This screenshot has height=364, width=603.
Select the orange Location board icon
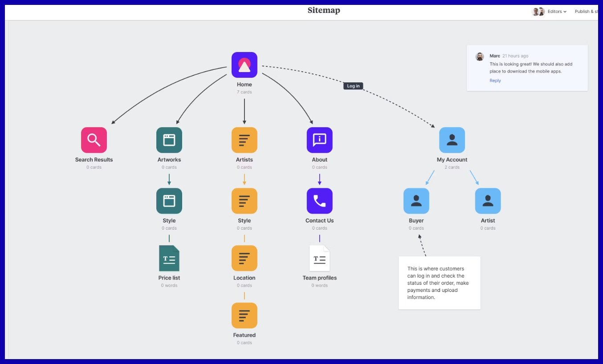(x=244, y=259)
